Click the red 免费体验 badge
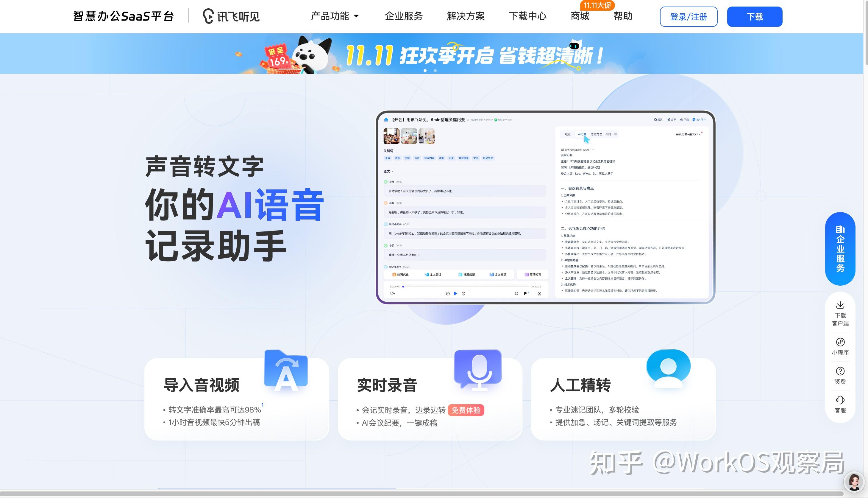The image size is (868, 498). pyautogui.click(x=466, y=410)
